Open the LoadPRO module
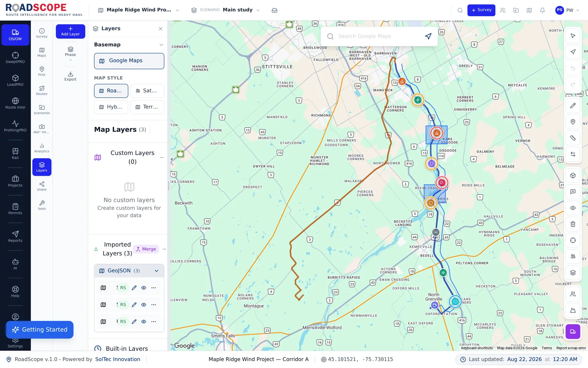The height and width of the screenshot is (368, 588). 15,81
